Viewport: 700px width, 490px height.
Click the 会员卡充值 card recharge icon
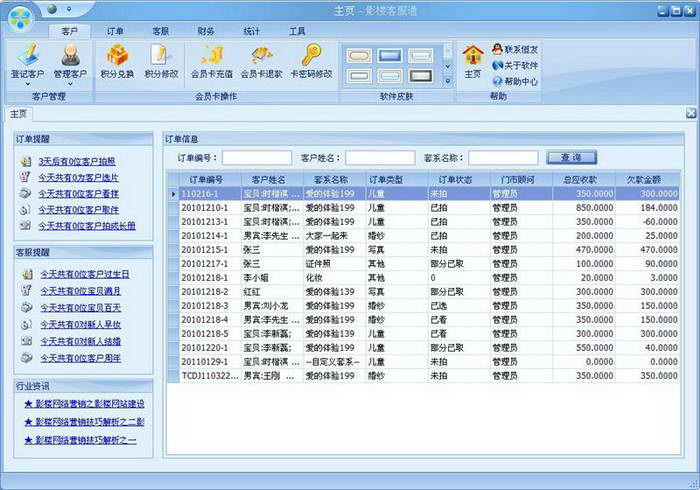coord(212,55)
